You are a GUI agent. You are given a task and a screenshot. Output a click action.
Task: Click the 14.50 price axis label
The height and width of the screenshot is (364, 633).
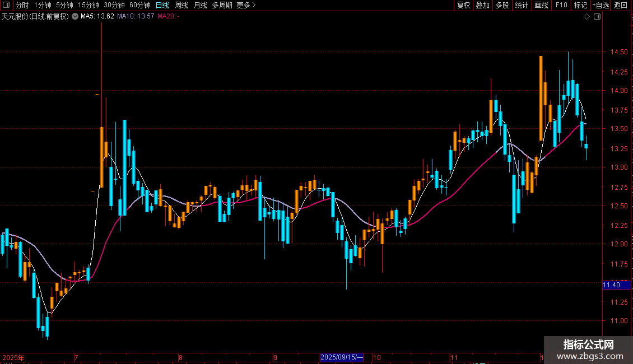pos(619,52)
